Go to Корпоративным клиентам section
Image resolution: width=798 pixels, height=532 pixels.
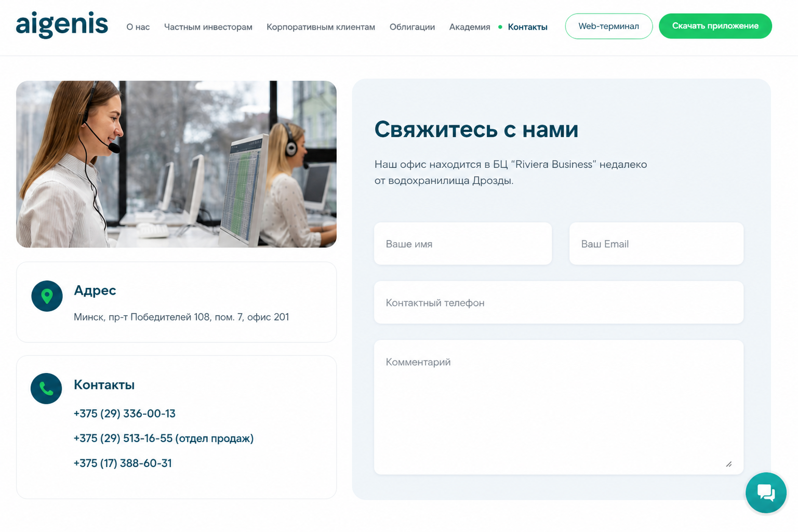pyautogui.click(x=321, y=27)
